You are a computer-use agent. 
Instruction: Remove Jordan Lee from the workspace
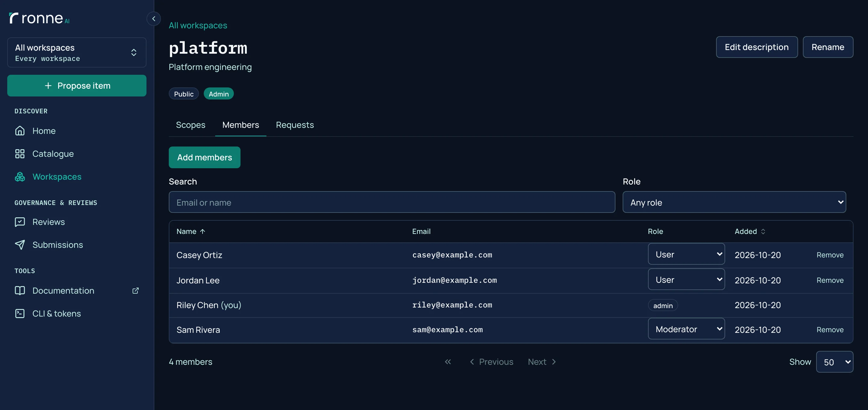(x=830, y=280)
